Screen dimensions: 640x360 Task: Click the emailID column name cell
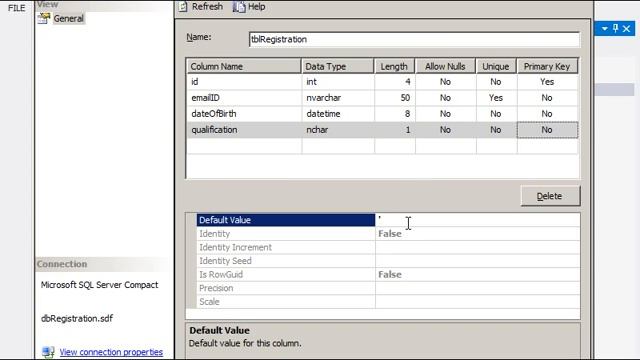point(244,98)
